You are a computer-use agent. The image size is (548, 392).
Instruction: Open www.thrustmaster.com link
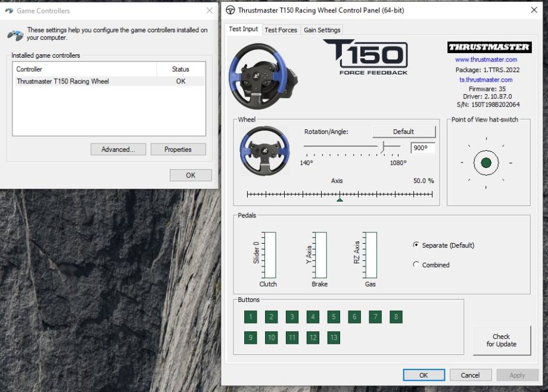(x=486, y=60)
